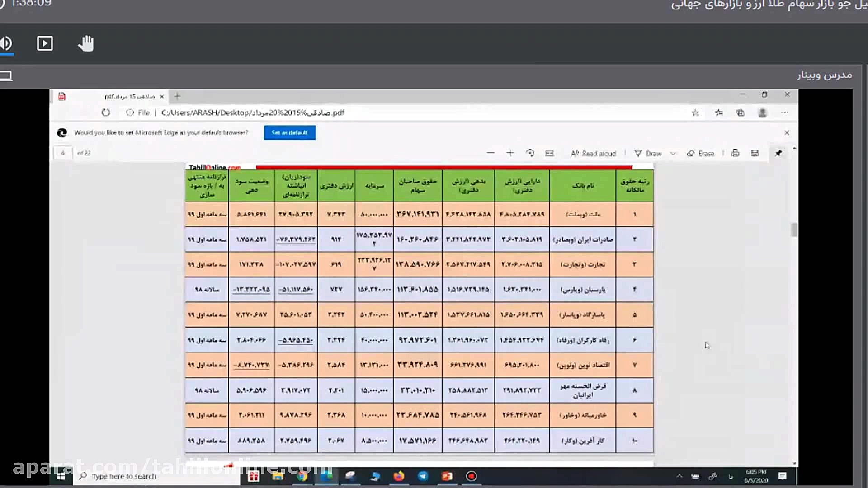Click the raise hand icon in webinar bar
The width and height of the screenshot is (868, 488).
[x=85, y=43]
